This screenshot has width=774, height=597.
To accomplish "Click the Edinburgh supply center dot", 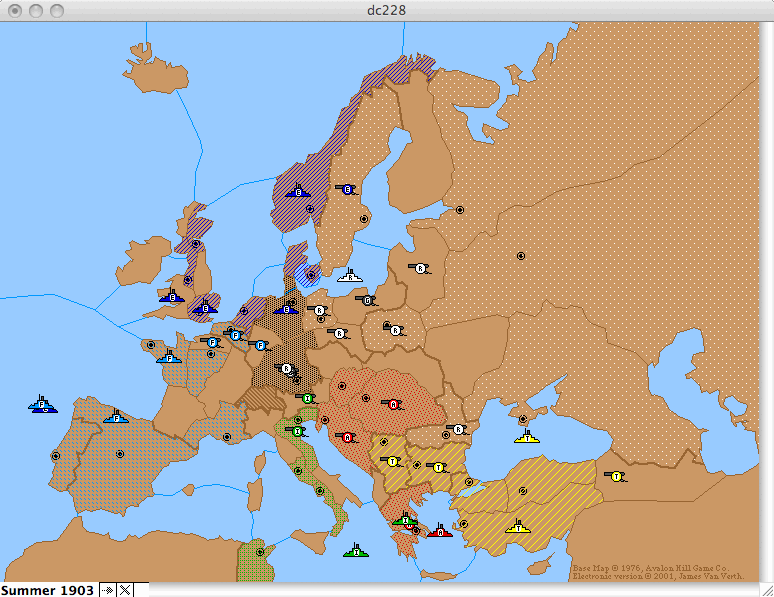I will pos(196,243).
